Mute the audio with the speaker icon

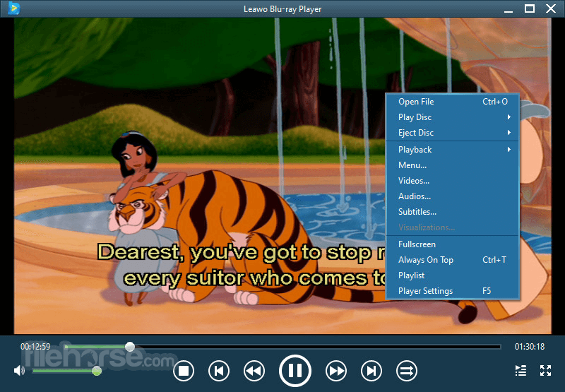coord(19,370)
